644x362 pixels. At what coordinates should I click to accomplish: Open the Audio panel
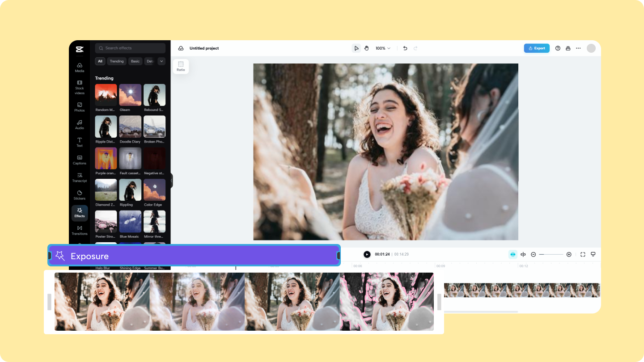click(79, 125)
